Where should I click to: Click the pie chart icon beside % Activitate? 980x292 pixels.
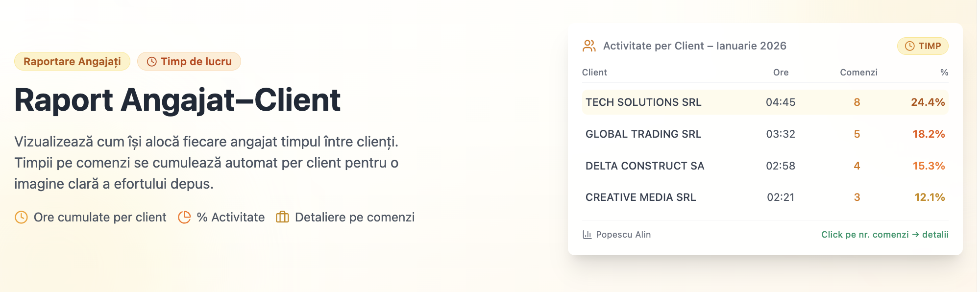click(184, 217)
